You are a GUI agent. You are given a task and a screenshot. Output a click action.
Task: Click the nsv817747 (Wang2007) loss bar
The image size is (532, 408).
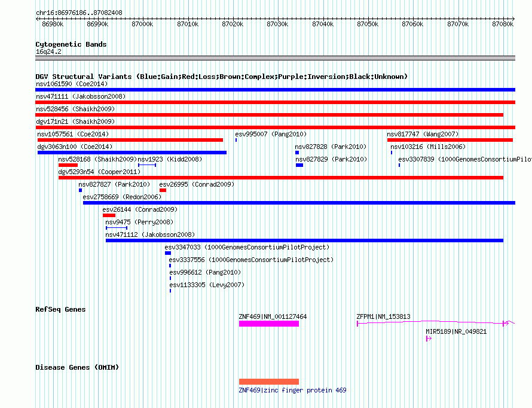[x=450, y=140]
